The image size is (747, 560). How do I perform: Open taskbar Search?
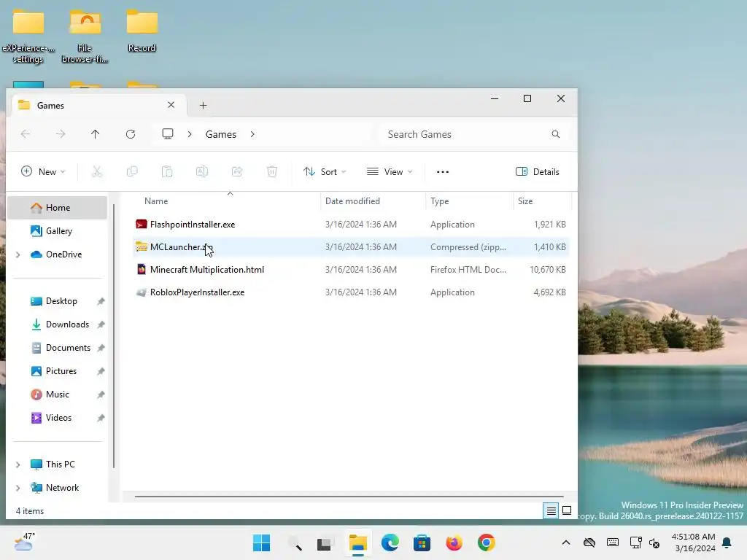point(295,542)
